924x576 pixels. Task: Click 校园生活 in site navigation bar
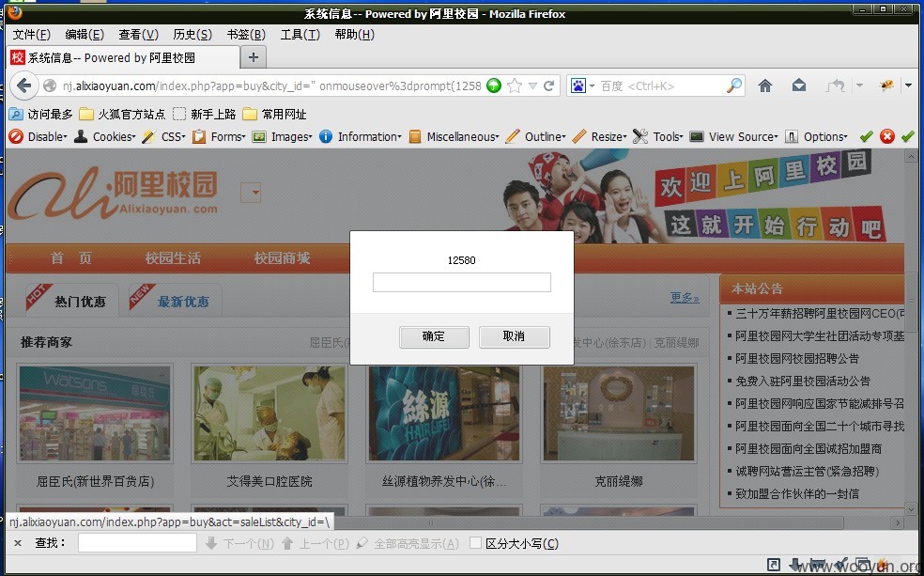(173, 258)
